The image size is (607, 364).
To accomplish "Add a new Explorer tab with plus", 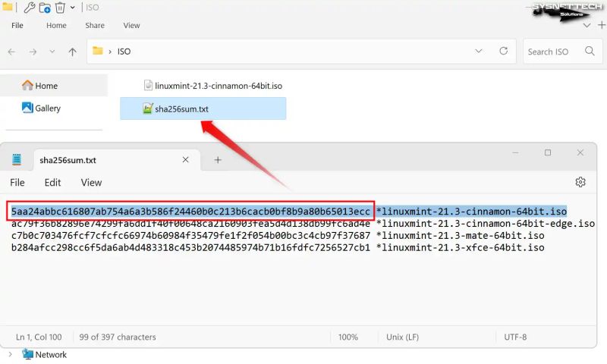I will (602, 26).
